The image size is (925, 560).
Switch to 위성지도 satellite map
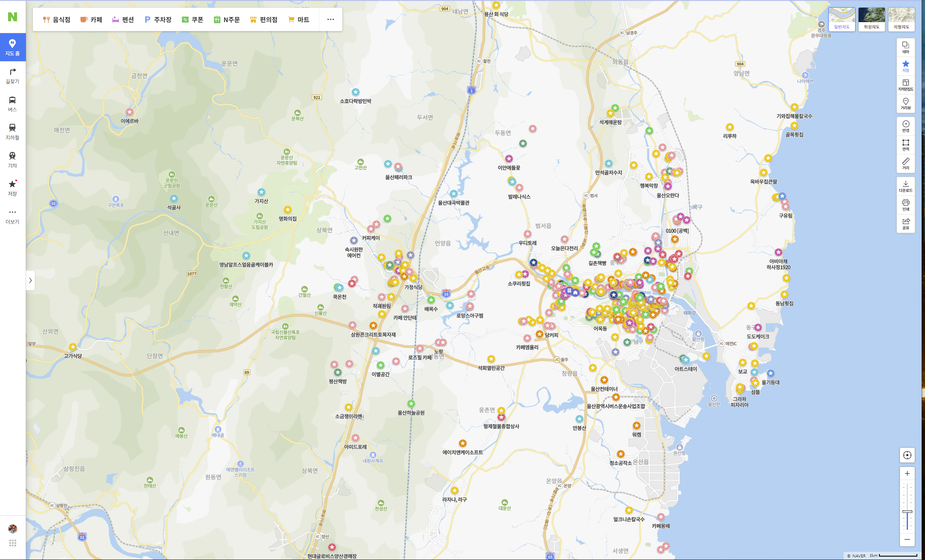click(x=871, y=19)
